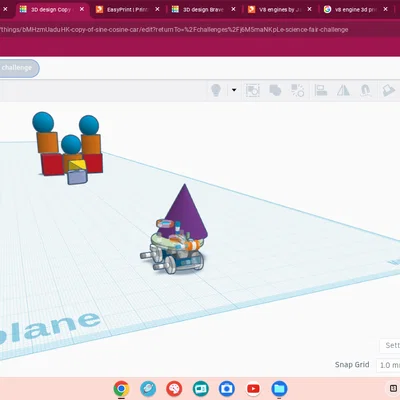Toggle the Cruise magnet tool
400x400 pixels.
pyautogui.click(x=366, y=90)
